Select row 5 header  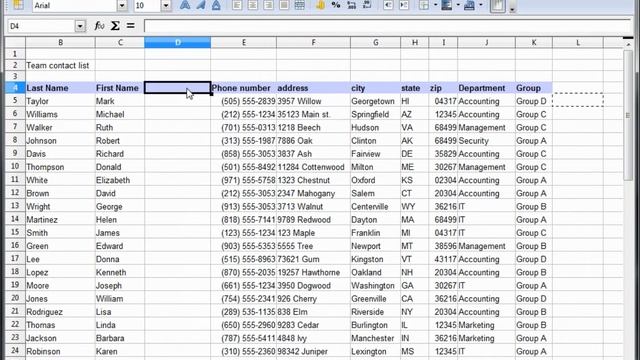[x=15, y=101]
